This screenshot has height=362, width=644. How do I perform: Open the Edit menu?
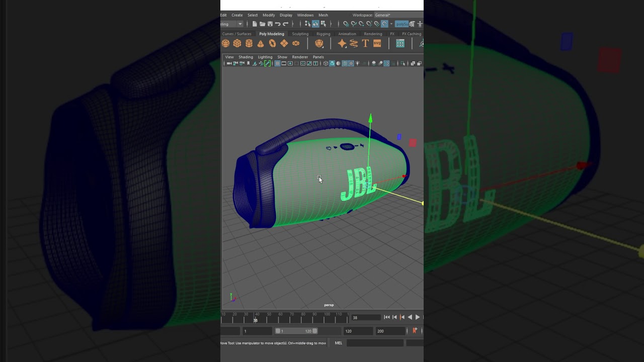click(223, 15)
